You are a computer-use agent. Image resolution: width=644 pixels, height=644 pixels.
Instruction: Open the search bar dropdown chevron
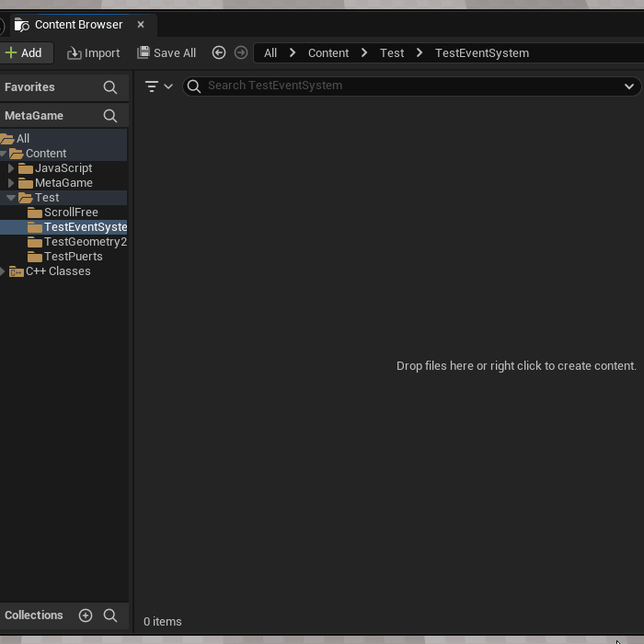(x=629, y=86)
